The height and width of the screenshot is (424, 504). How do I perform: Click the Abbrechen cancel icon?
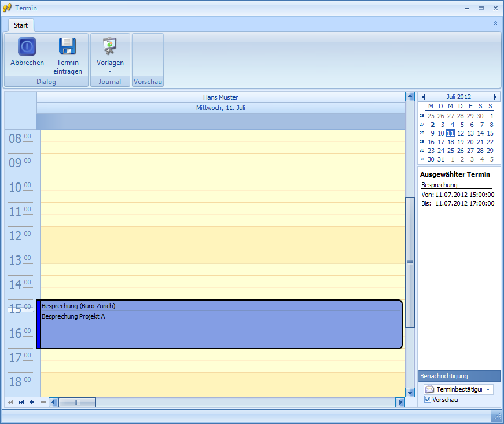click(x=27, y=46)
